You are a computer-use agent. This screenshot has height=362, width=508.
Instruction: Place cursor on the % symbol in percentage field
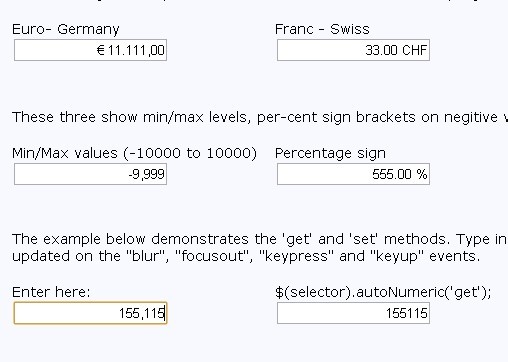pos(422,174)
